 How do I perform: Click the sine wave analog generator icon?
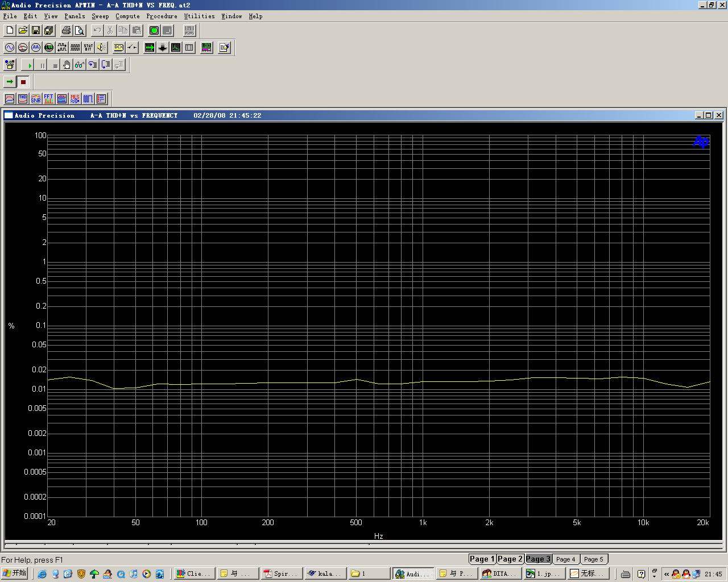[10, 48]
